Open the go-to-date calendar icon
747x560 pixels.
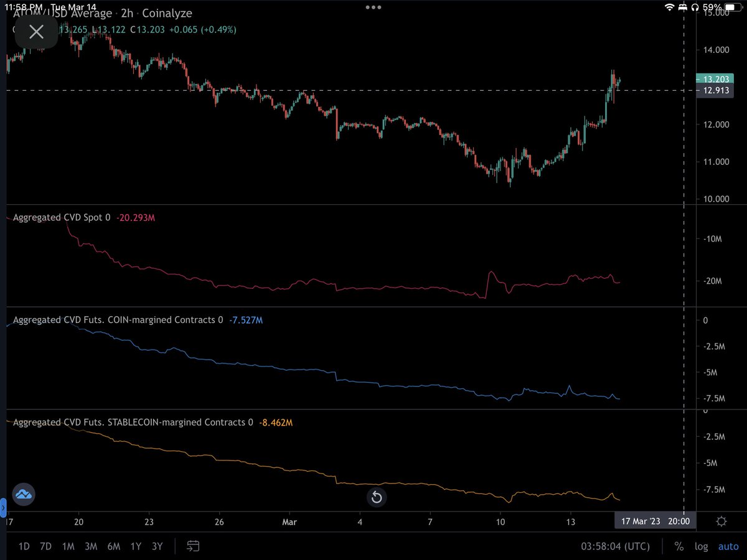(x=193, y=546)
